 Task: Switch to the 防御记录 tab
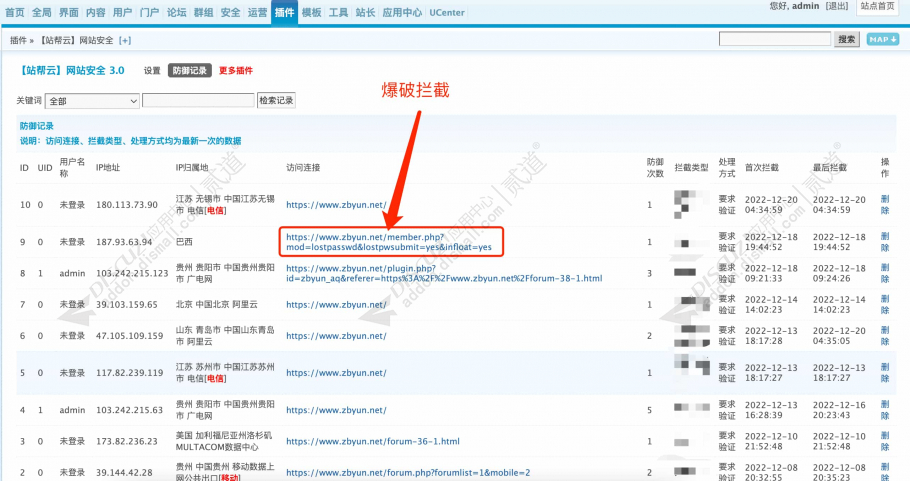click(190, 70)
